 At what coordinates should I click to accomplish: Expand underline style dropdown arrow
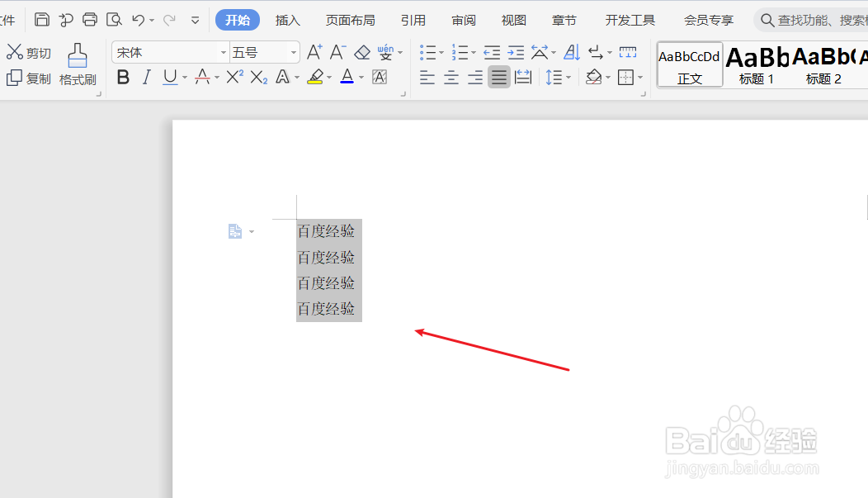point(185,78)
